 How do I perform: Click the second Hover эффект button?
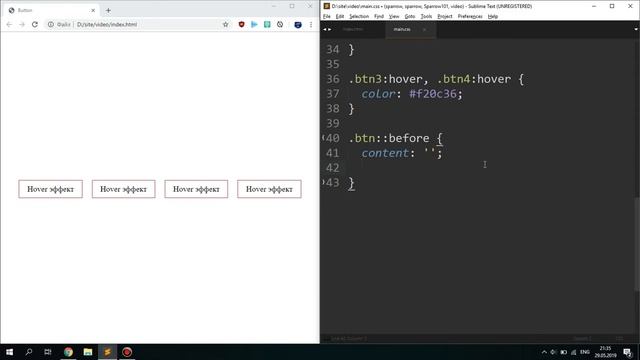point(124,189)
